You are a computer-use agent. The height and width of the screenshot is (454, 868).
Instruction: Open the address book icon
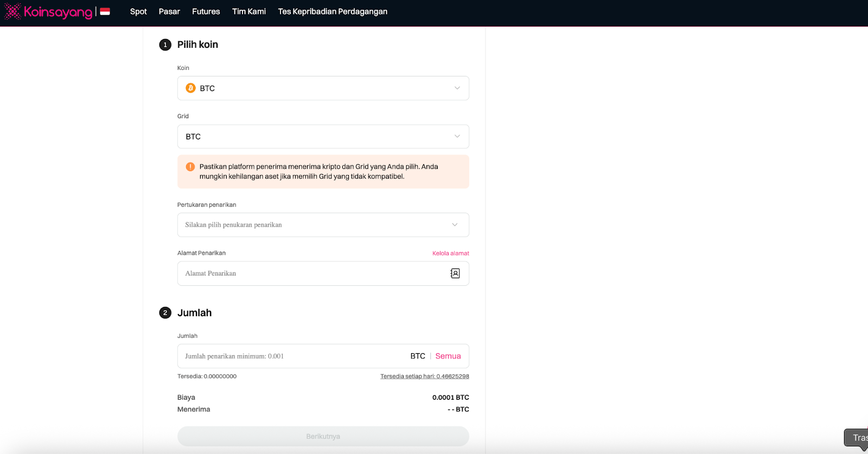(x=455, y=273)
